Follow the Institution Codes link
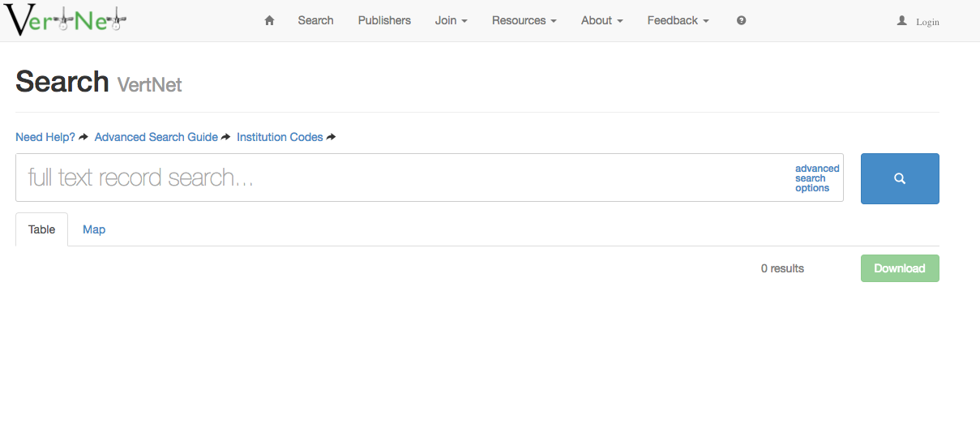This screenshot has width=980, height=428. [280, 137]
